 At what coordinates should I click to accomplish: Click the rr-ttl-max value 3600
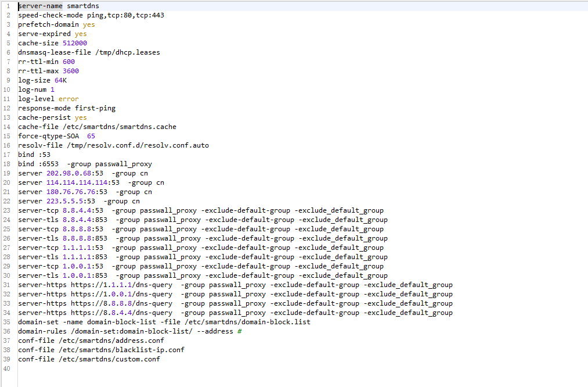pyautogui.click(x=70, y=71)
